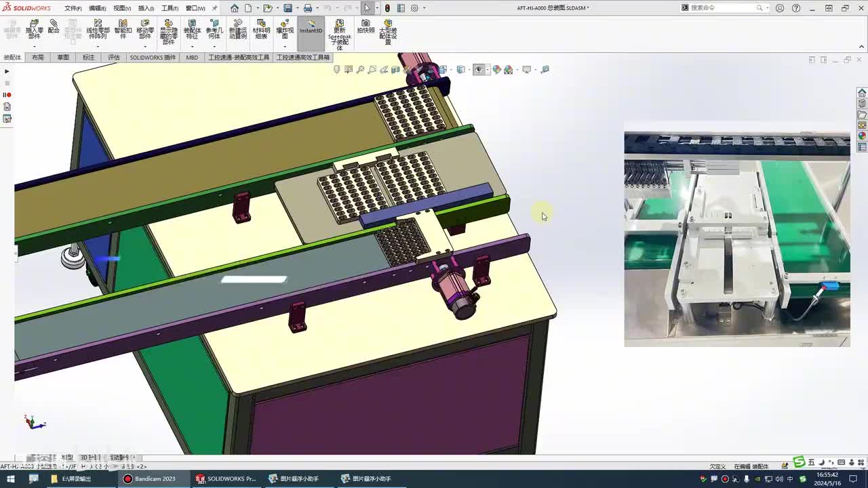
Task: Take a Snapshot (拍快照)
Action: [366, 27]
